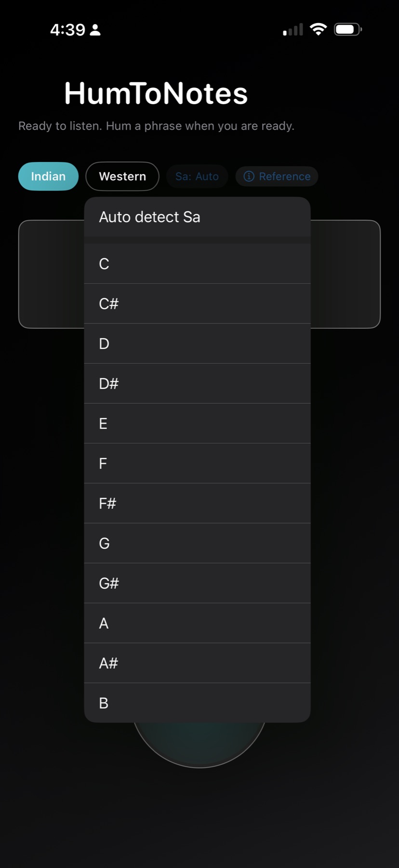Tap the info icon beside Reference
This screenshot has width=399, height=868.
[x=249, y=176]
